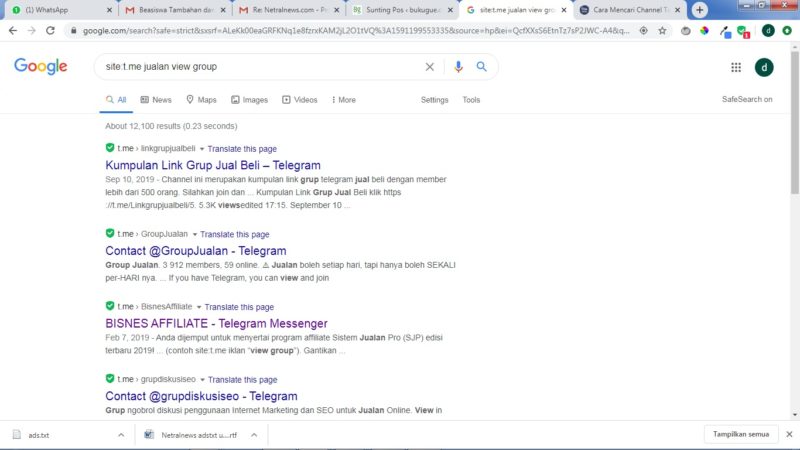The width and height of the screenshot is (800, 450).
Task: Open Contact @grupdiskusiseo Telegram result
Action: pyautogui.click(x=201, y=396)
